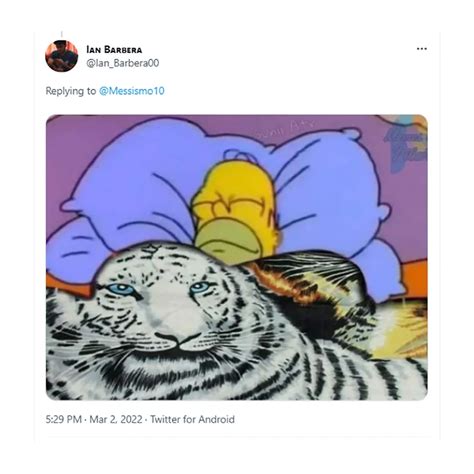Open the Ian Barbera display name
Image resolution: width=474 pixels, height=474 pixels.
pos(114,50)
